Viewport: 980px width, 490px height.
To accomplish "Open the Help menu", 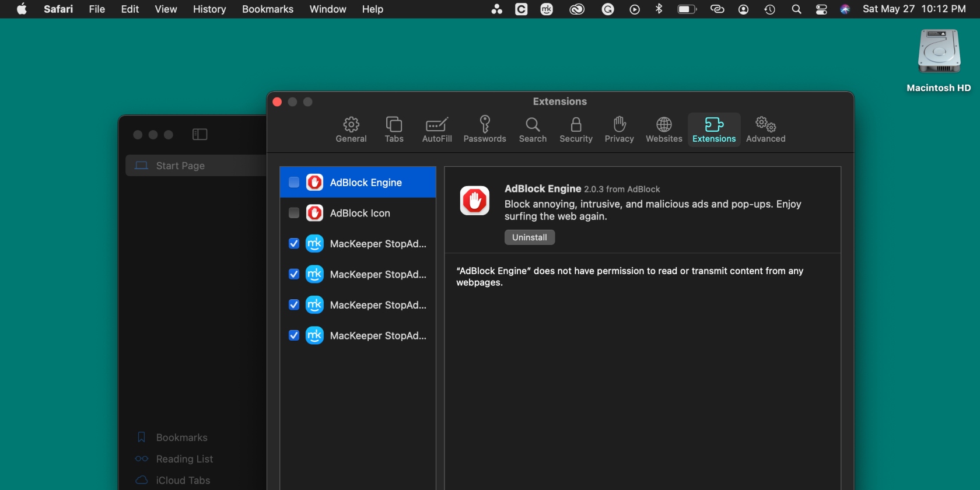I will pyautogui.click(x=372, y=9).
